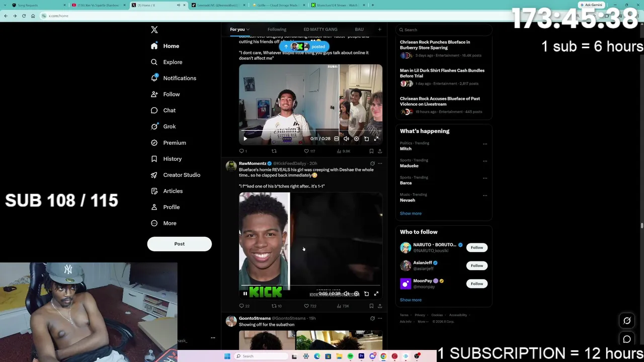Open Chat from the sidebar
The image size is (644, 362).
point(164,110)
